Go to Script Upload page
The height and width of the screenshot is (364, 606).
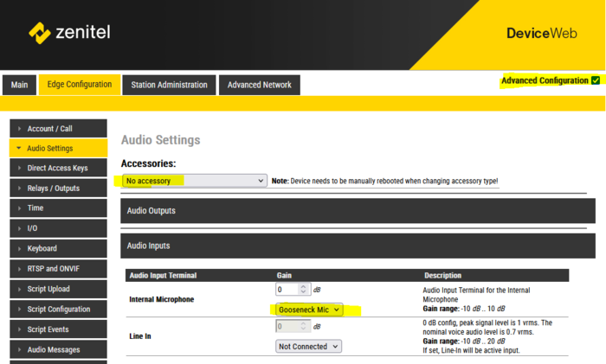point(57,289)
